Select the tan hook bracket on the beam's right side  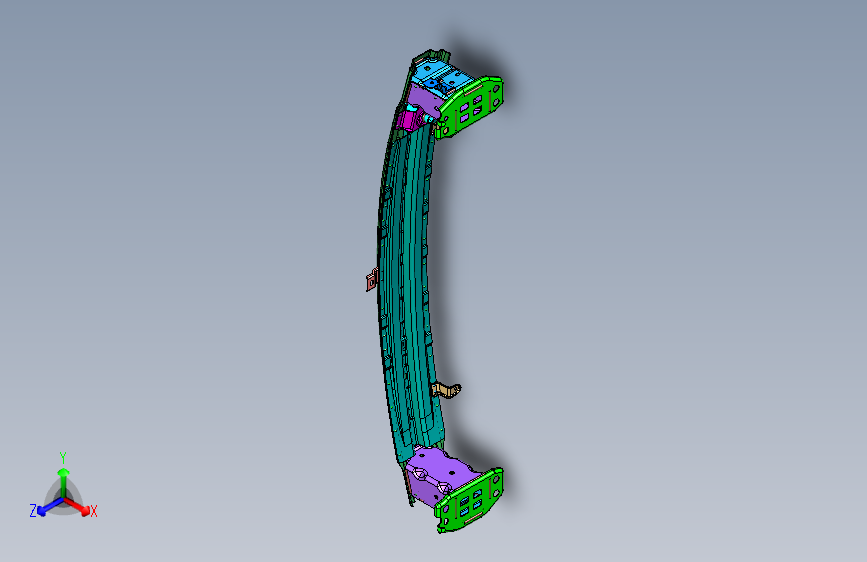point(446,389)
